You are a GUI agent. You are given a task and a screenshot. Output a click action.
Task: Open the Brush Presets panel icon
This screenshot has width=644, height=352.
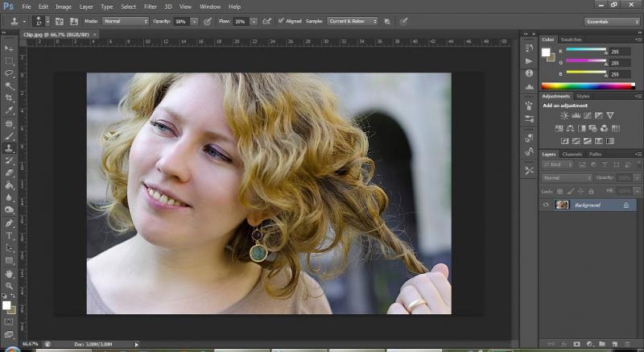coord(529,118)
